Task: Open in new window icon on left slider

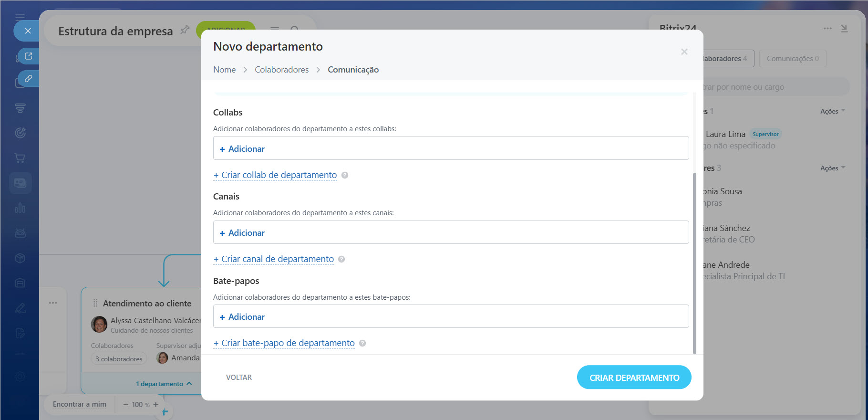Action: pos(29,56)
